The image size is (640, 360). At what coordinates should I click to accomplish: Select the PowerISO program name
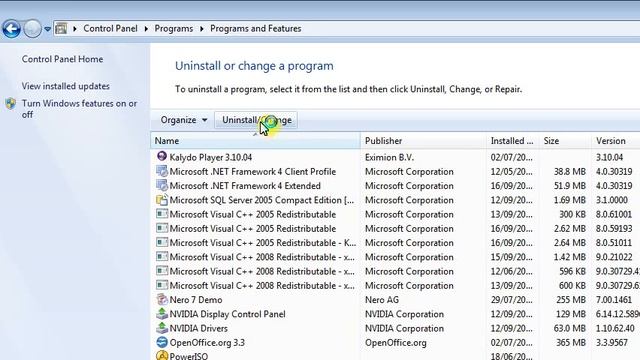189,356
